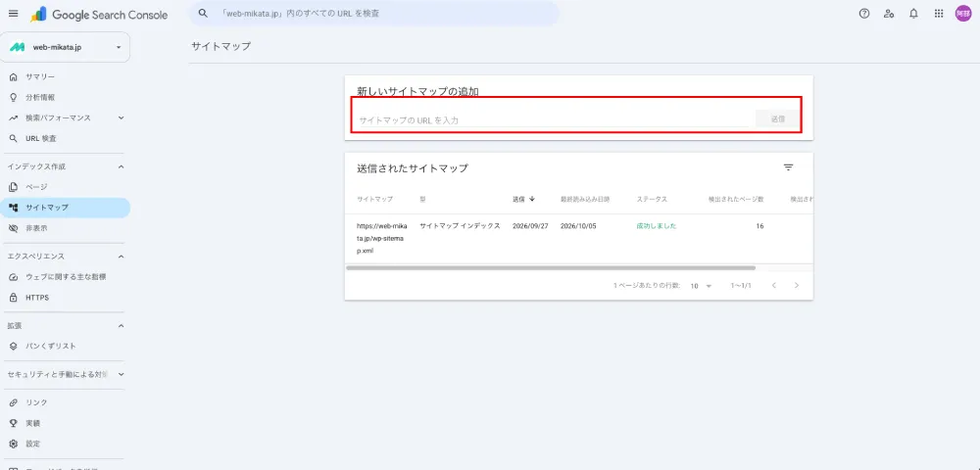Image resolution: width=980 pixels, height=470 pixels.
Task: Focus the top URL inspection search field
Action: click(373, 13)
